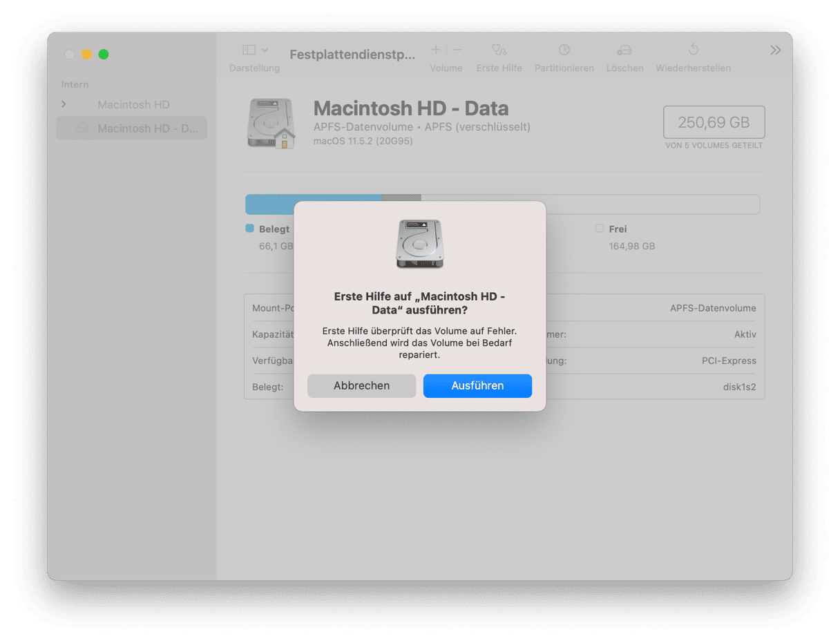Viewport: 840px width, 643px height.
Task: Confirm First Aid by clicking Ausführen
Action: point(477,386)
